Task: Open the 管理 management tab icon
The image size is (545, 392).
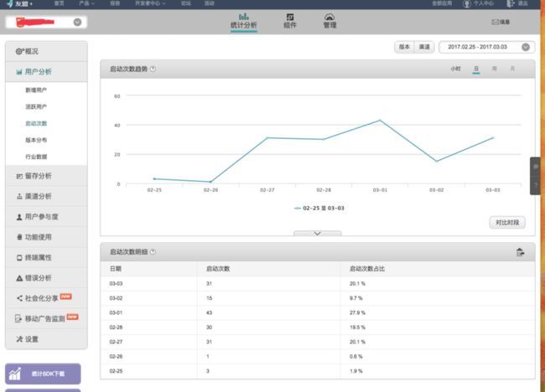Action: click(330, 17)
